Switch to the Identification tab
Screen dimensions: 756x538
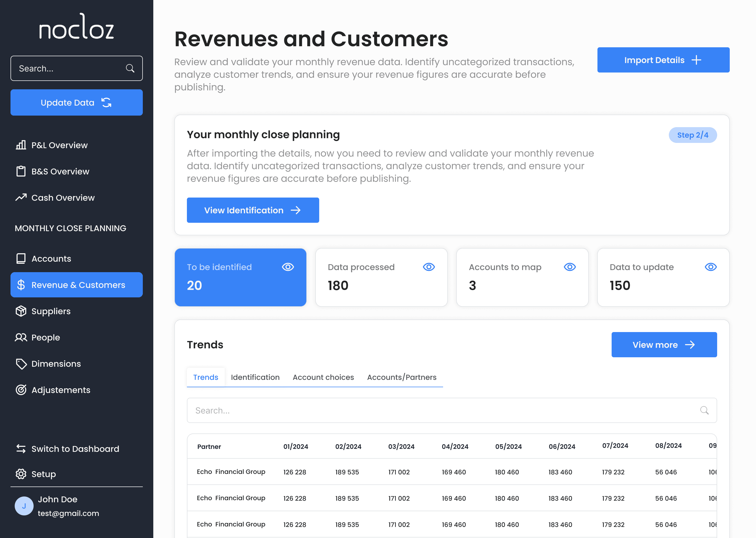[255, 377]
